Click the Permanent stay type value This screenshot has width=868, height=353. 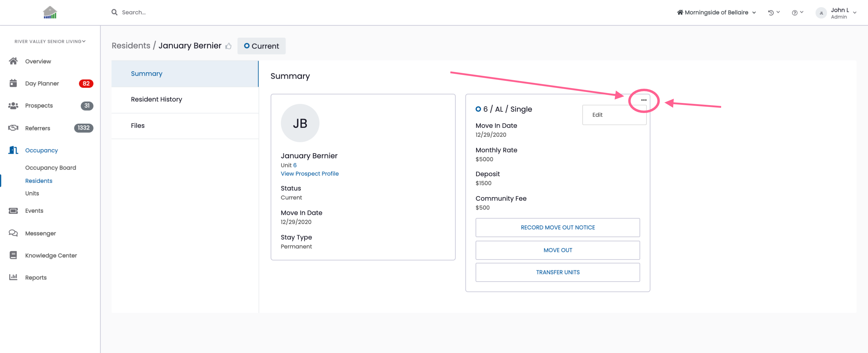pyautogui.click(x=296, y=246)
